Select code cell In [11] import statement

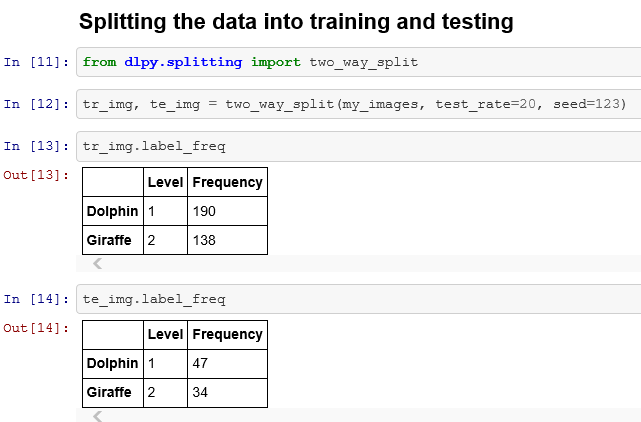coord(359,62)
